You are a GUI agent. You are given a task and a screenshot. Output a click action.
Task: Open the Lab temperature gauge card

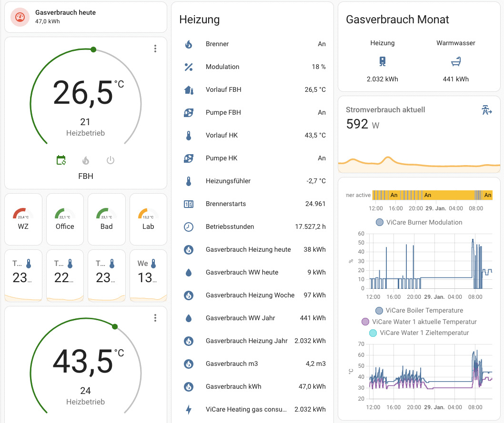148,219
